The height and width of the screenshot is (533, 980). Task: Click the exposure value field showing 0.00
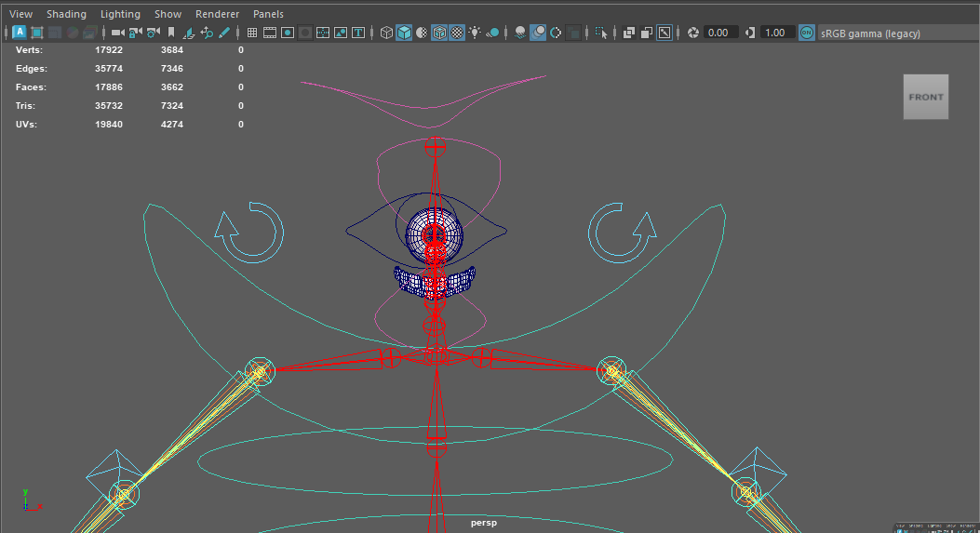[x=718, y=33]
